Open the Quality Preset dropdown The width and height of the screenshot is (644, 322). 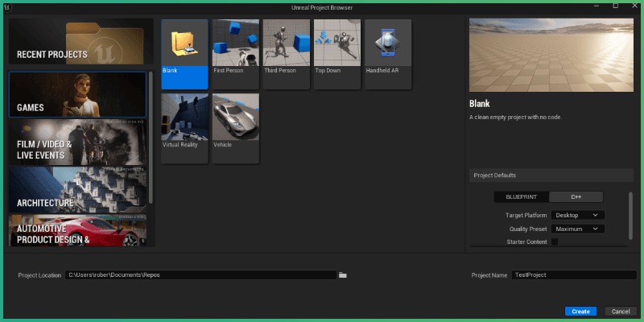click(577, 229)
